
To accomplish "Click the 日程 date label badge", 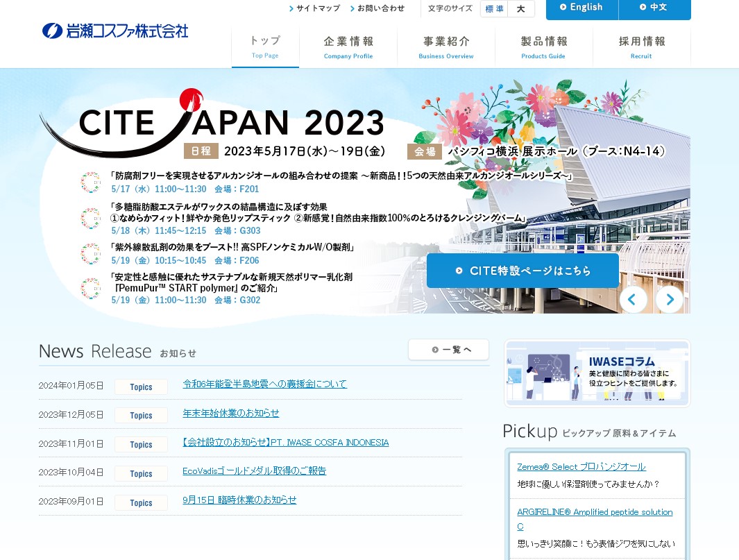I will click(x=201, y=151).
